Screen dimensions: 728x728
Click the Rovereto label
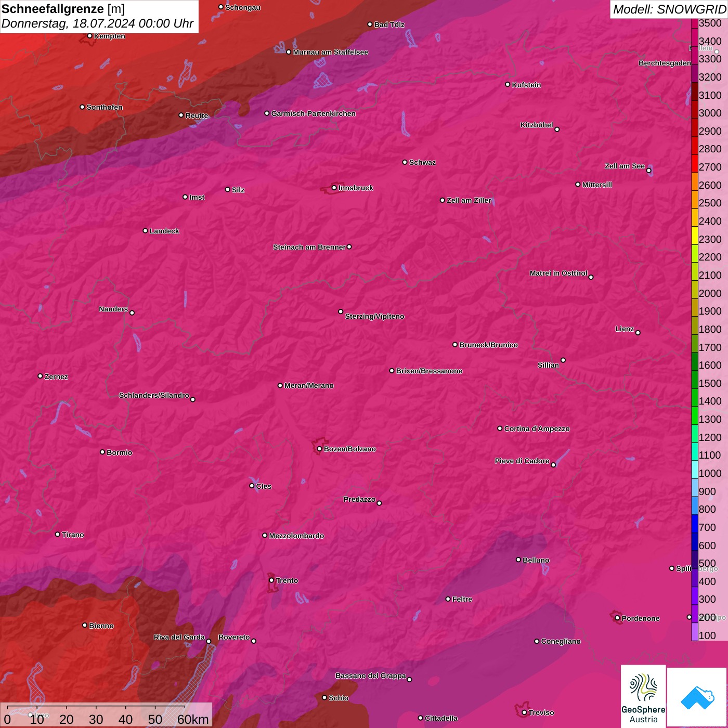point(234,637)
